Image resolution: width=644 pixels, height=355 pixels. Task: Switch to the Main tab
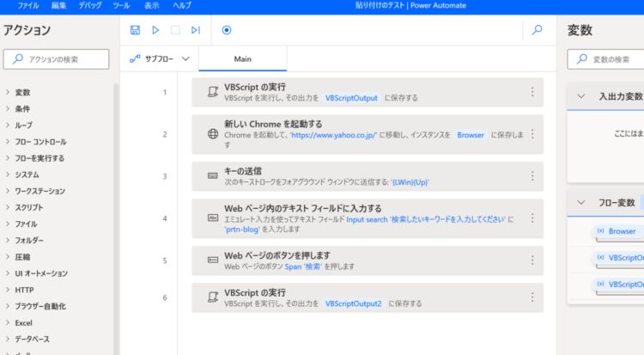pyautogui.click(x=243, y=58)
